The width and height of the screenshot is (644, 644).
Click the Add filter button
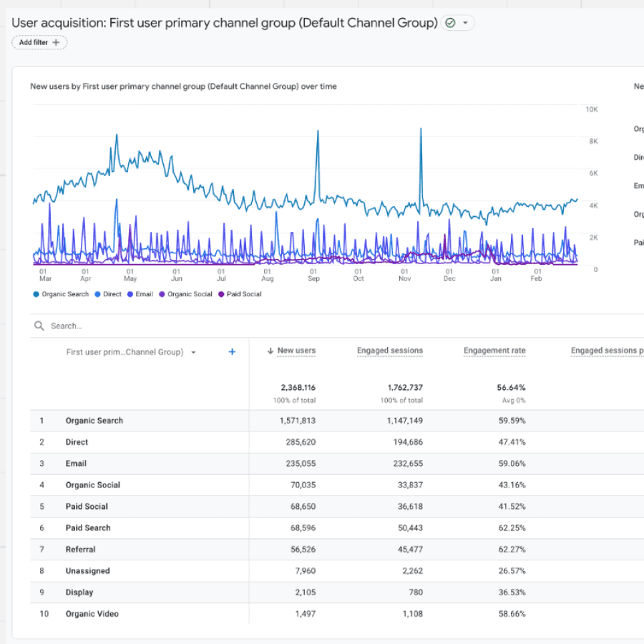tap(39, 42)
